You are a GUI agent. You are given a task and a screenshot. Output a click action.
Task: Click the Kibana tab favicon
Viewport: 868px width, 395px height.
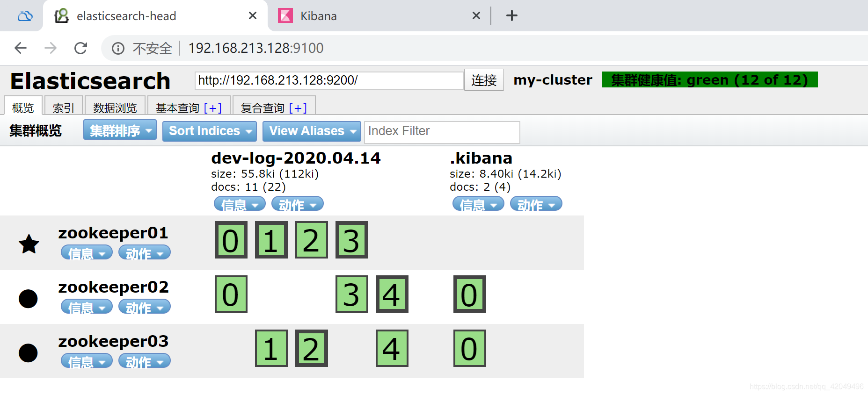(285, 16)
